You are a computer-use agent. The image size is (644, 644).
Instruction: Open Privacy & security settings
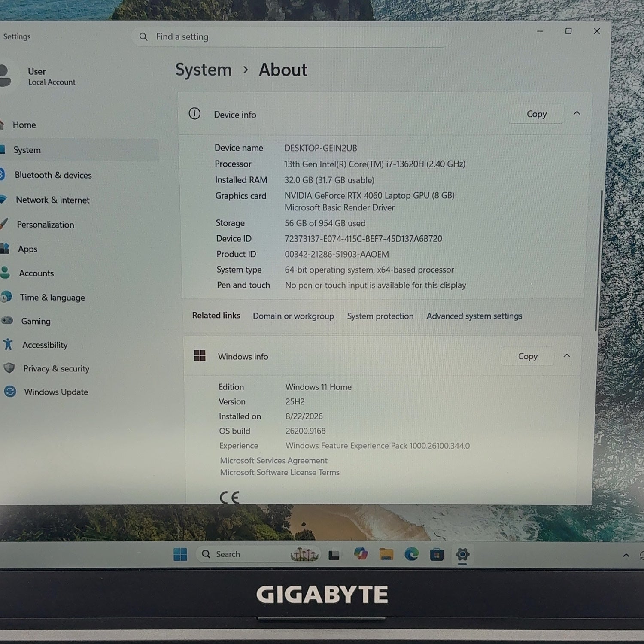tap(56, 369)
